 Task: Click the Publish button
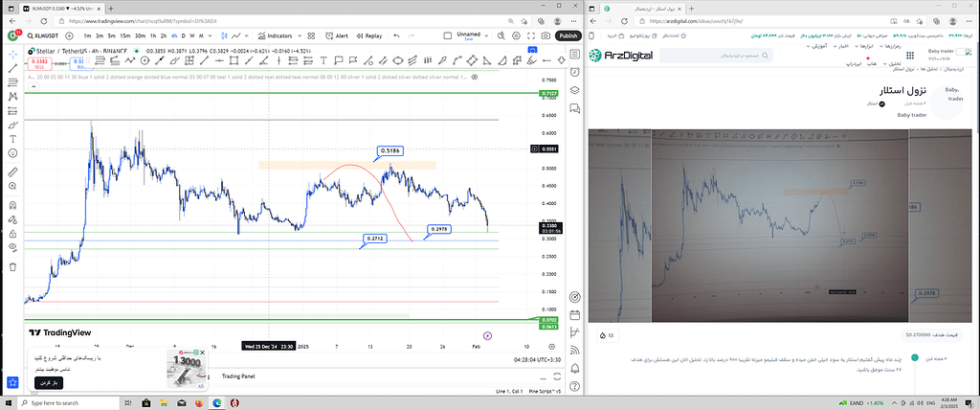tap(568, 35)
